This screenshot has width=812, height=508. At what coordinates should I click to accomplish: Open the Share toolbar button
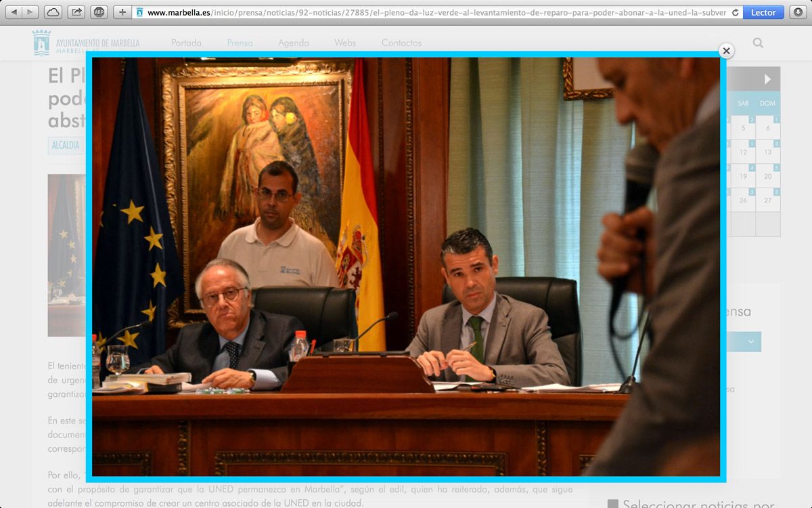click(x=76, y=12)
